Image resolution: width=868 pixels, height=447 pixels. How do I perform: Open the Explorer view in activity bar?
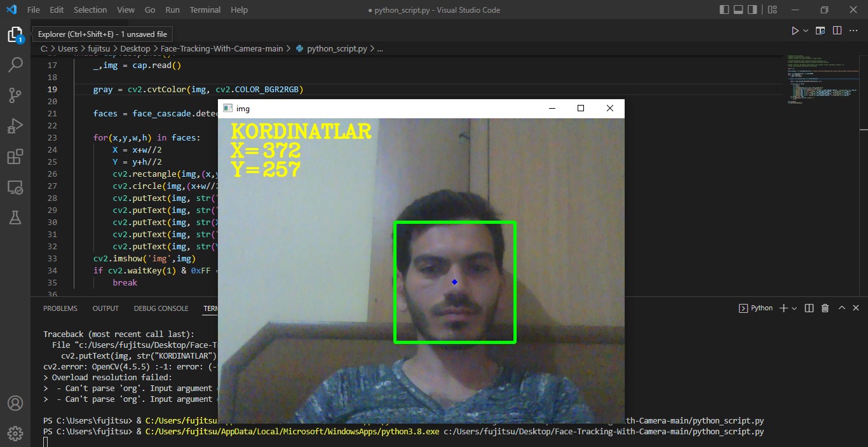pyautogui.click(x=15, y=35)
